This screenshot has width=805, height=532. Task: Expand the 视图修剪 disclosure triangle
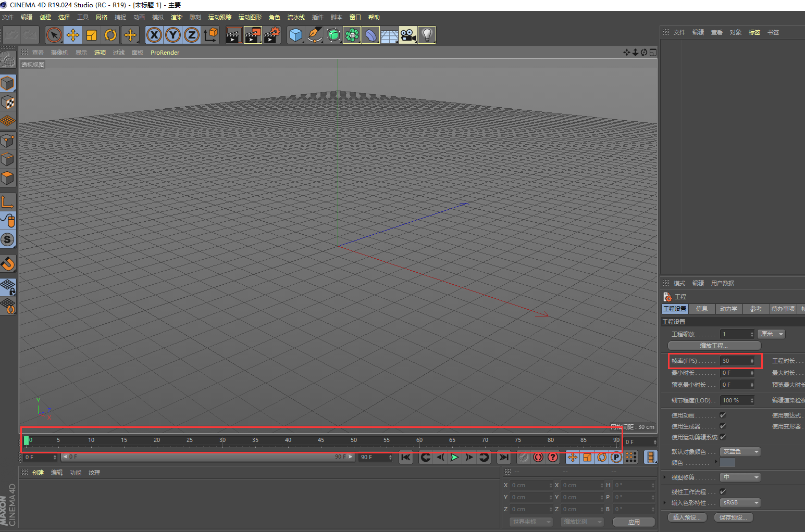(665, 477)
